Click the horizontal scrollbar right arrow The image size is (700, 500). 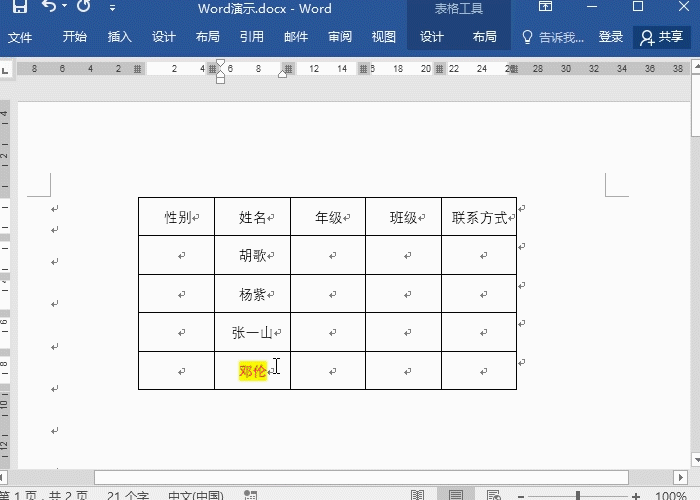pyautogui.click(x=680, y=477)
